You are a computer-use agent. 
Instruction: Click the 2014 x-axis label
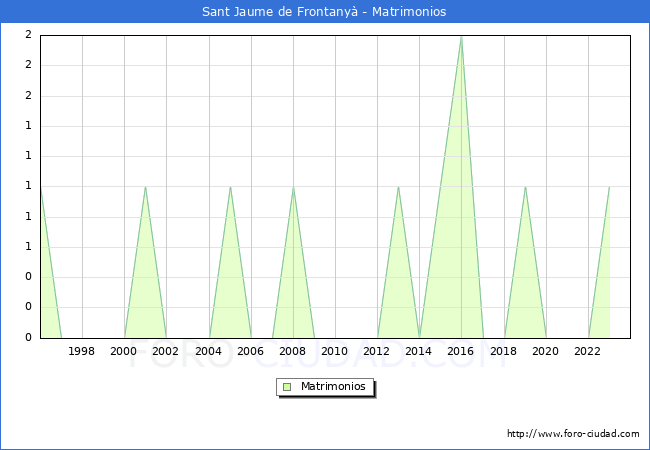pos(418,351)
